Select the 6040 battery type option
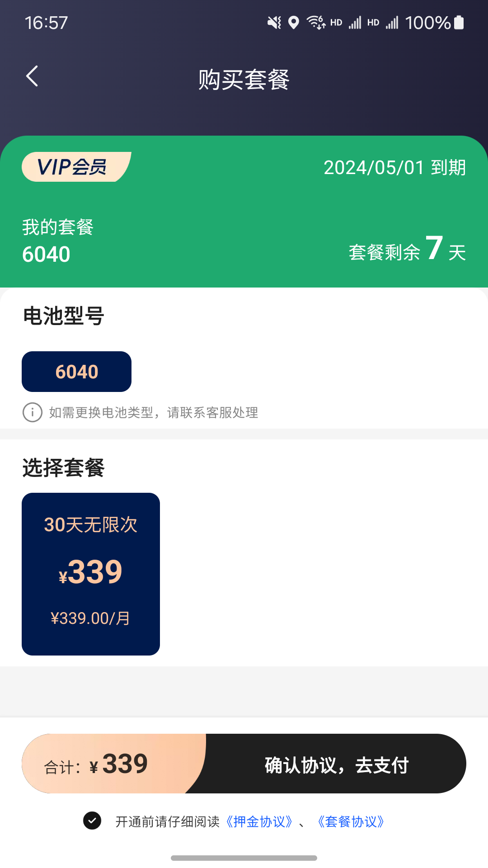 [76, 371]
